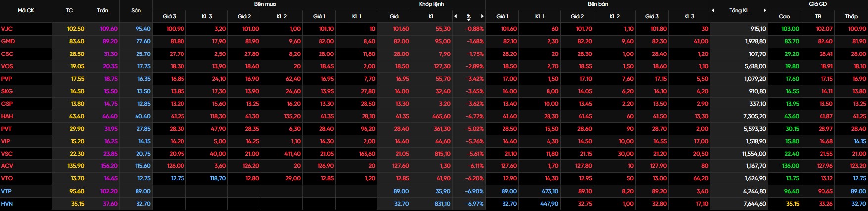Click the Cao column header
The width and height of the screenshot is (868, 211).
(784, 16)
